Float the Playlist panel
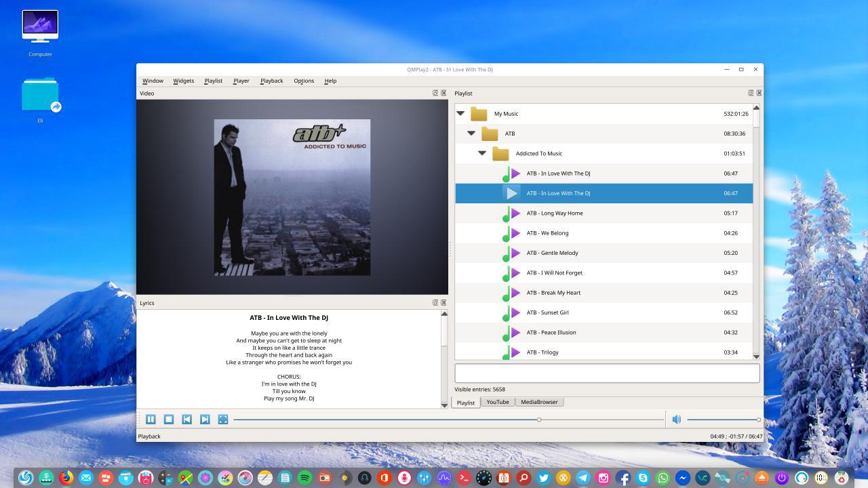The height and width of the screenshot is (488, 868). [x=751, y=93]
